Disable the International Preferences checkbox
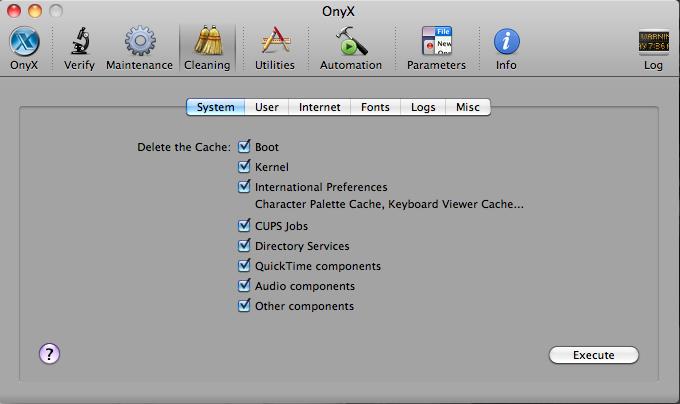This screenshot has width=680, height=404. coord(244,187)
